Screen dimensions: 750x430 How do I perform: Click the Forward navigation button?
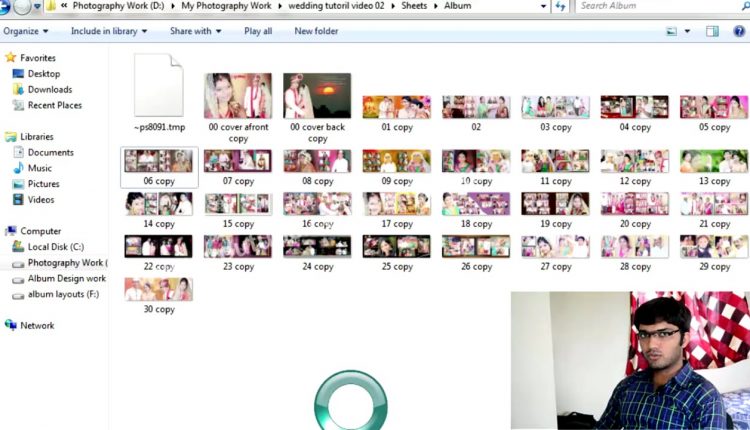[x=22, y=6]
